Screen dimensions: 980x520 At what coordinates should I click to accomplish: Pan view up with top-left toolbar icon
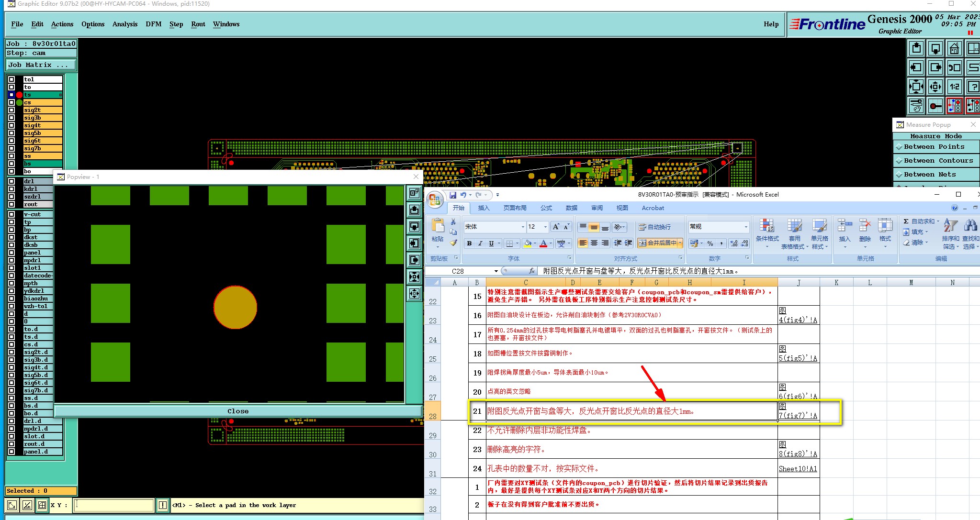pyautogui.click(x=916, y=48)
